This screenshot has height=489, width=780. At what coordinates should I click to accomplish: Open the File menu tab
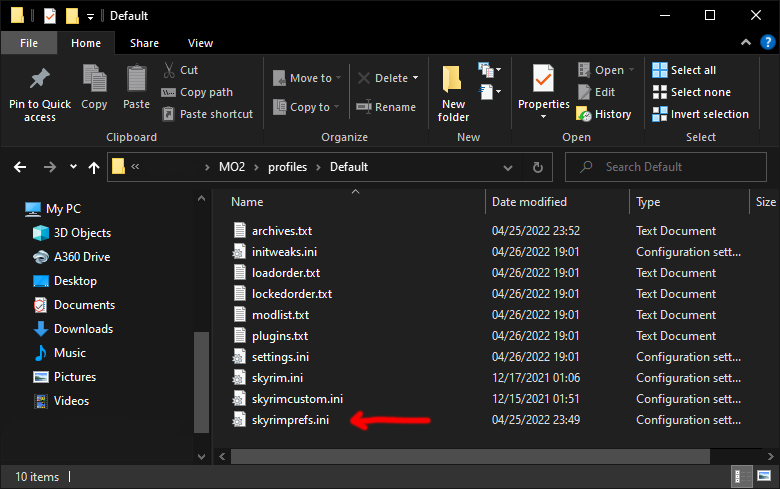(x=29, y=43)
